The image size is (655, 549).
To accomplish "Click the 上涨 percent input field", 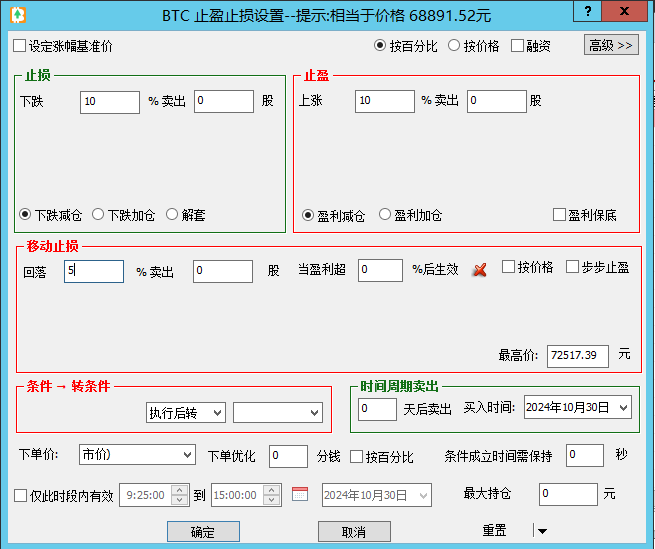I will point(385,101).
